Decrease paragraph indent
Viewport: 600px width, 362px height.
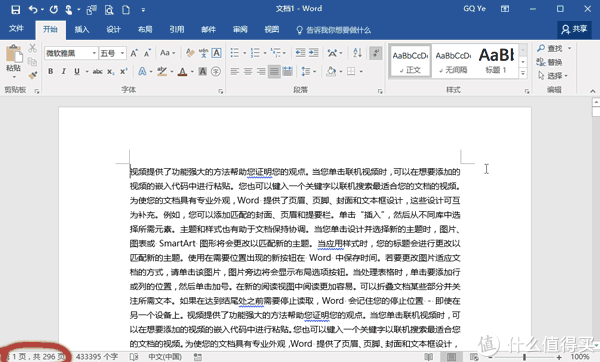coord(300,53)
